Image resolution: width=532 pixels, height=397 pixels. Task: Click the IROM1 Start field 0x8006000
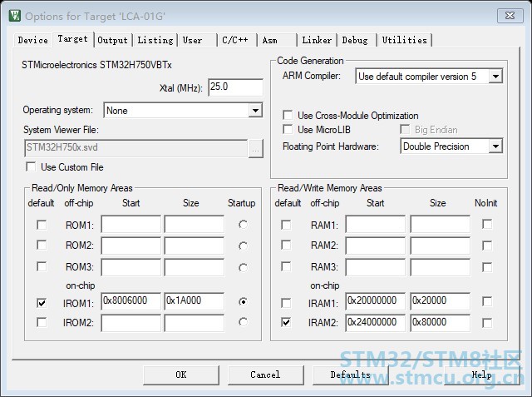point(131,301)
